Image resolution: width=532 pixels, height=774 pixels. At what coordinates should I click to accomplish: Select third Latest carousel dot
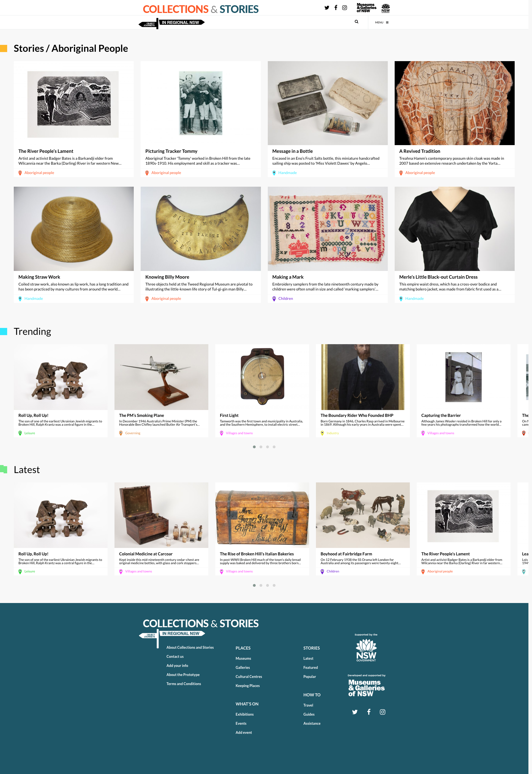click(267, 585)
